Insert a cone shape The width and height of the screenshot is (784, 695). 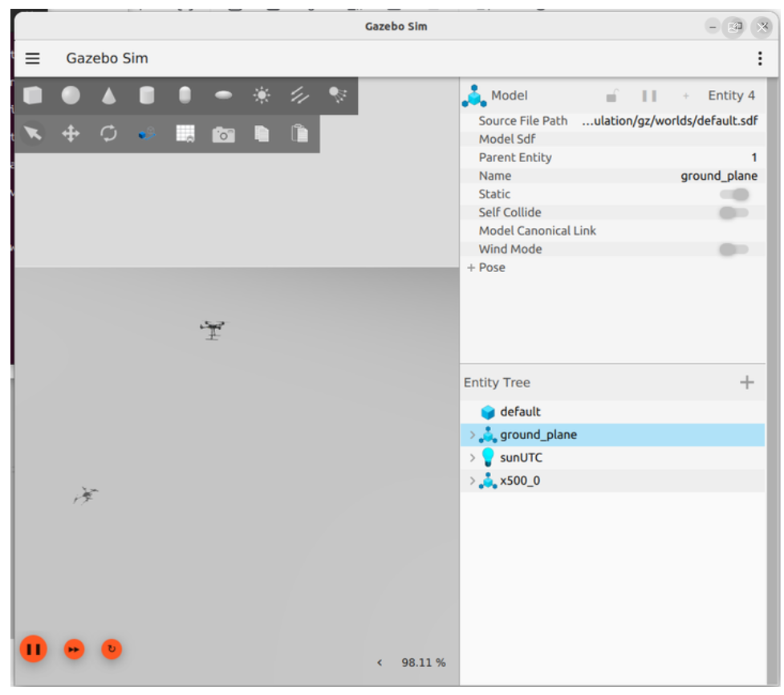[x=108, y=95]
